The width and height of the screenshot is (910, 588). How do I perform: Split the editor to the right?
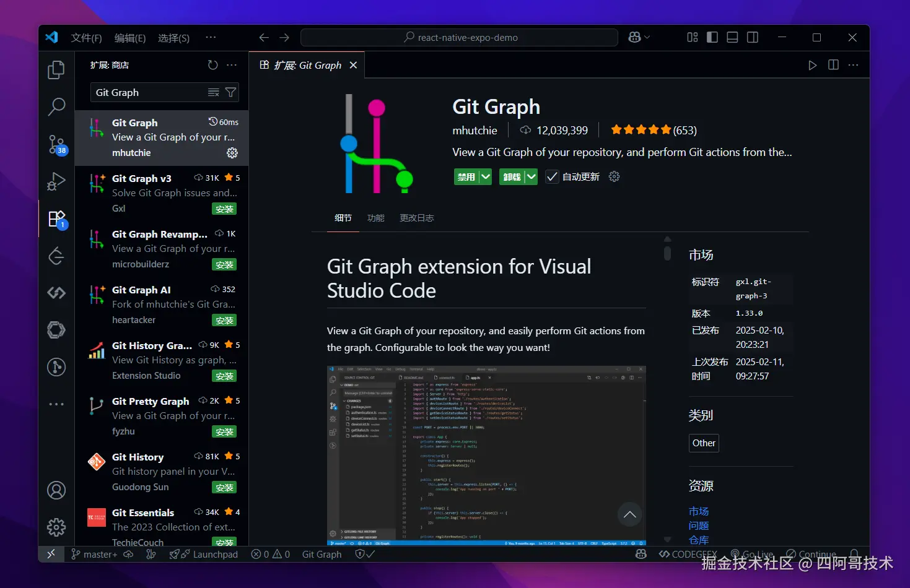[x=833, y=65]
